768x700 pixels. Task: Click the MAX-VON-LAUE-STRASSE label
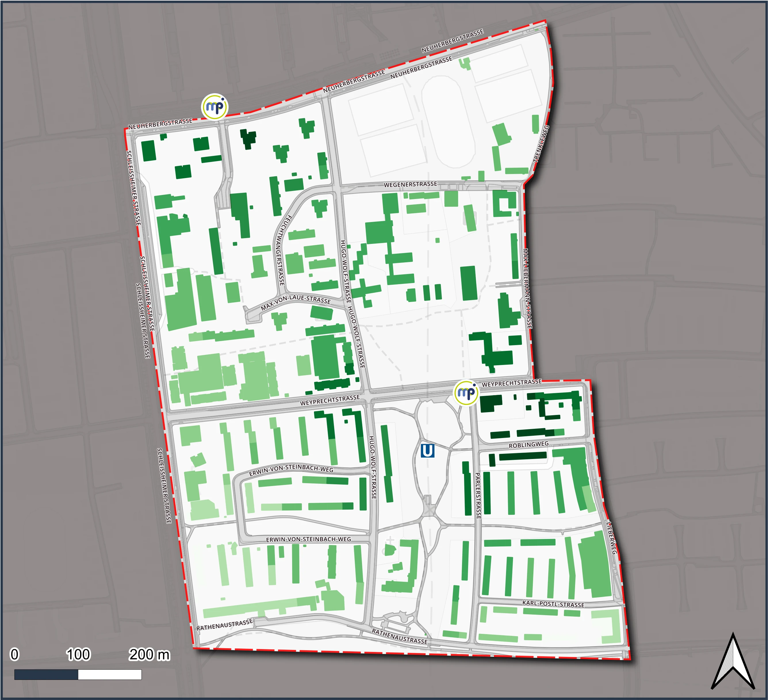pos(296,302)
